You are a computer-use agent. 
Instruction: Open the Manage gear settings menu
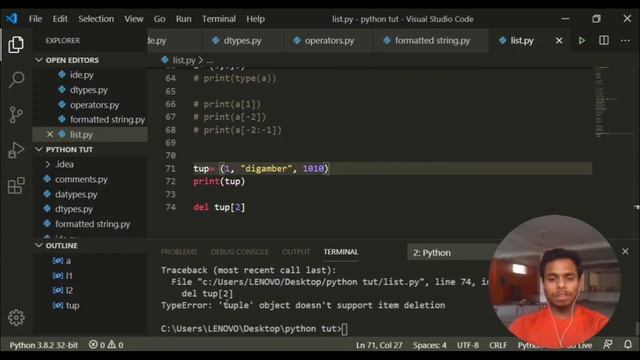point(16,317)
